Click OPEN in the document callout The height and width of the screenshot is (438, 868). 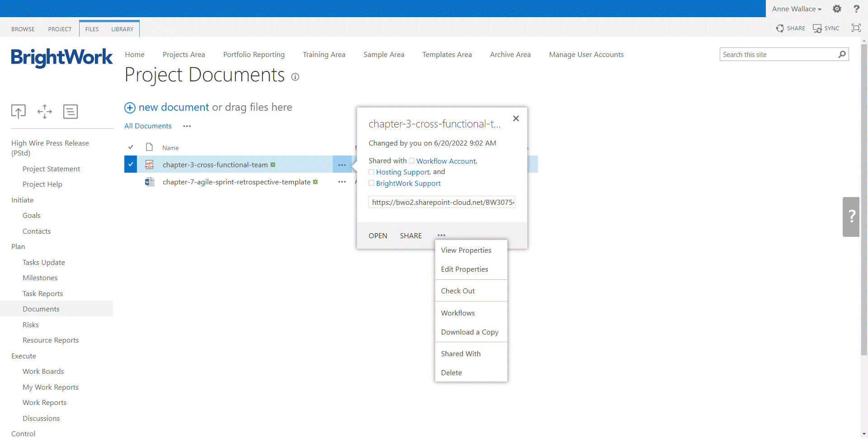point(377,236)
